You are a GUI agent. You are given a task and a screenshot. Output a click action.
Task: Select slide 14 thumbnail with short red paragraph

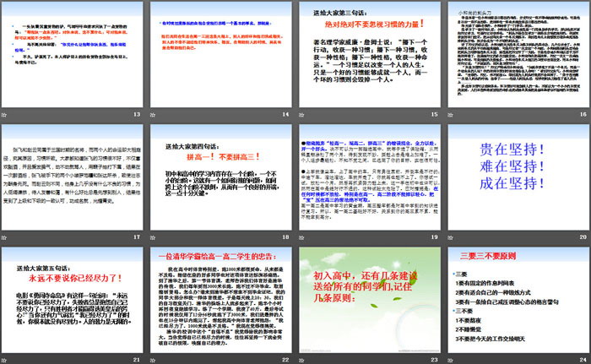click(221, 54)
